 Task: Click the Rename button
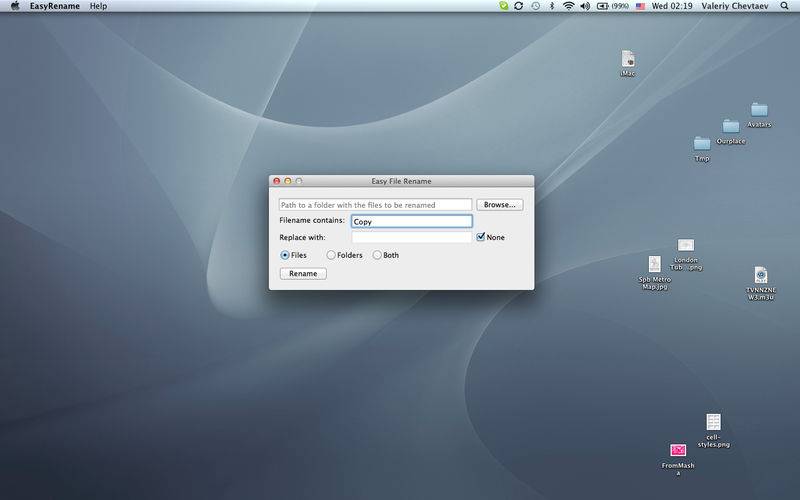coord(303,273)
